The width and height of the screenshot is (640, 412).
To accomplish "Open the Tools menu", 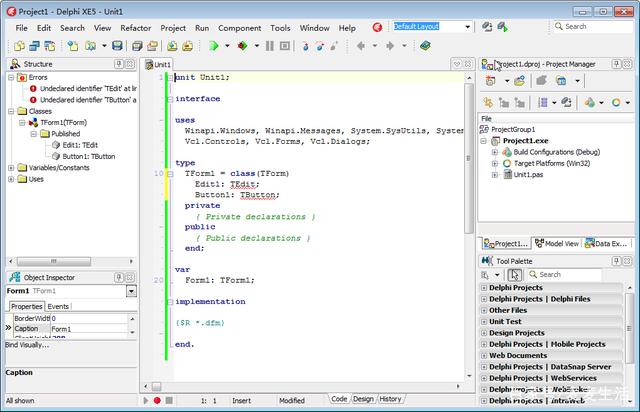I will [280, 28].
